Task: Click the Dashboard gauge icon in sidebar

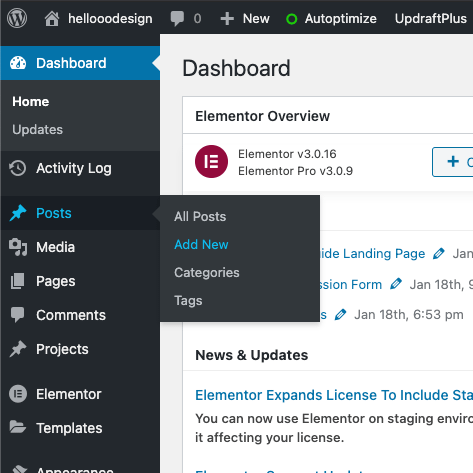Action: (18, 63)
